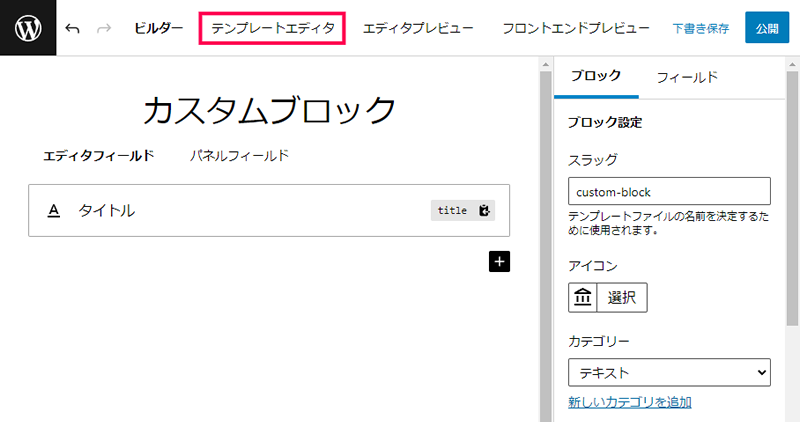Click the WordPress logo icon
The image size is (800, 422).
coord(28,28)
